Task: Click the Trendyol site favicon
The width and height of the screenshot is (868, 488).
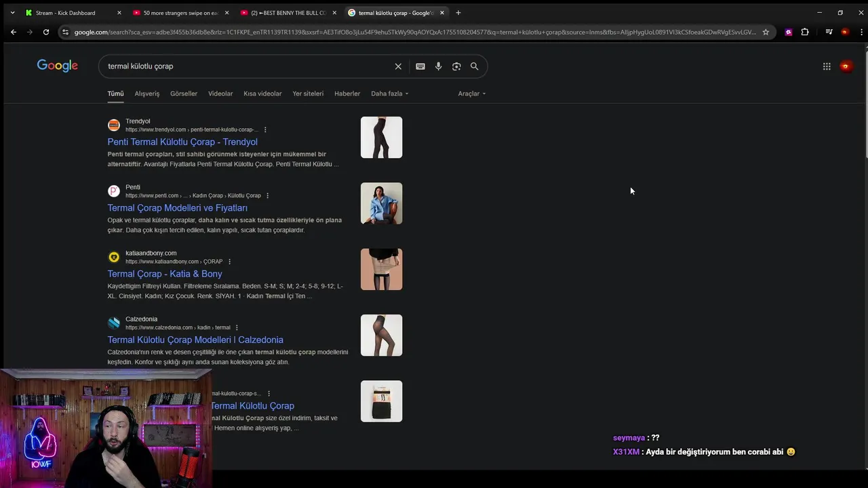Action: [114, 125]
